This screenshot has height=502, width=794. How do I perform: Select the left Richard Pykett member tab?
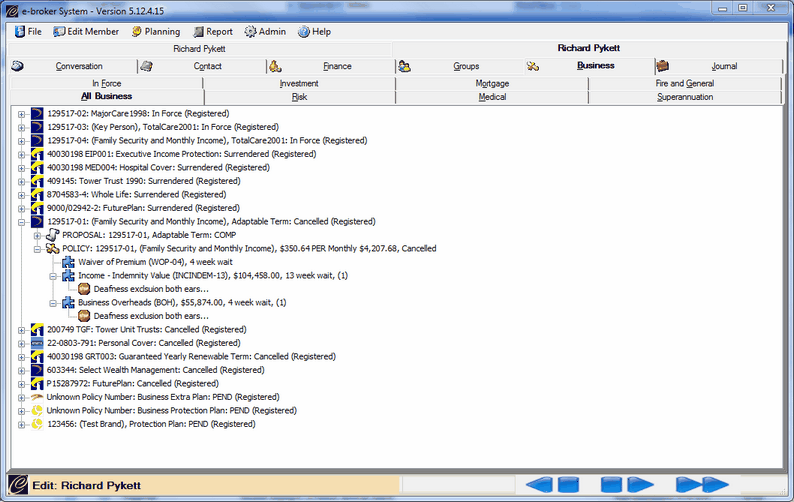point(200,49)
